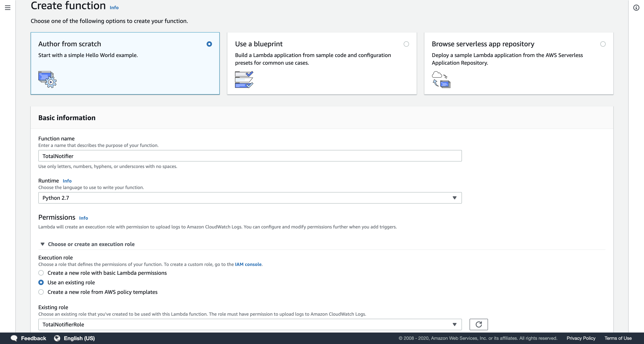Click the Feedback speech bubble icon
The height and width of the screenshot is (344, 644).
click(x=14, y=338)
